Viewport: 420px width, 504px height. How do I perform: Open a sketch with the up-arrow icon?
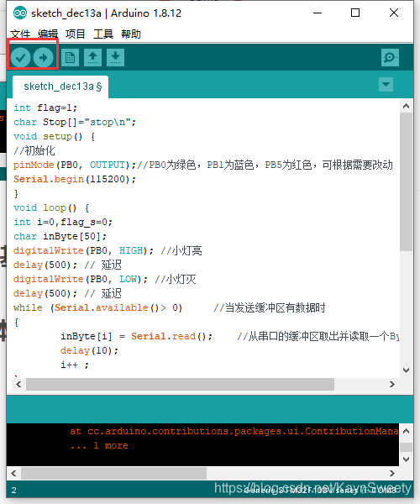(93, 57)
